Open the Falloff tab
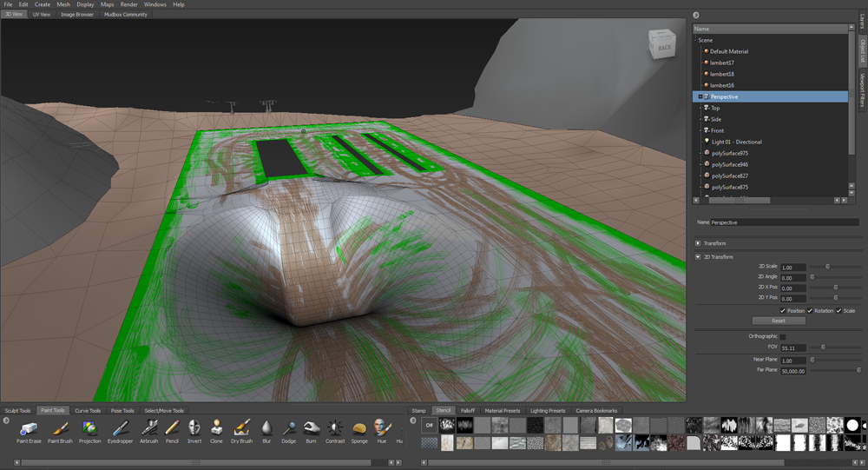 pos(468,411)
